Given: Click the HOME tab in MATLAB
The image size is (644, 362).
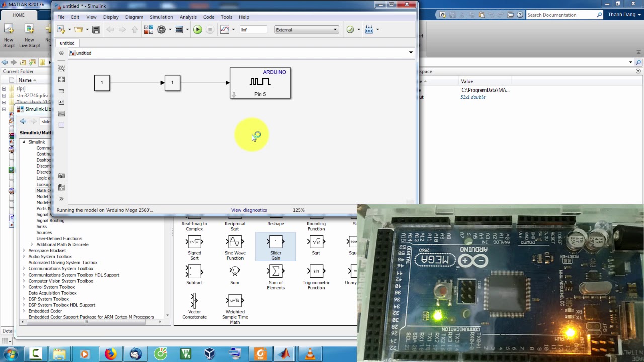Looking at the screenshot, I should click(19, 15).
